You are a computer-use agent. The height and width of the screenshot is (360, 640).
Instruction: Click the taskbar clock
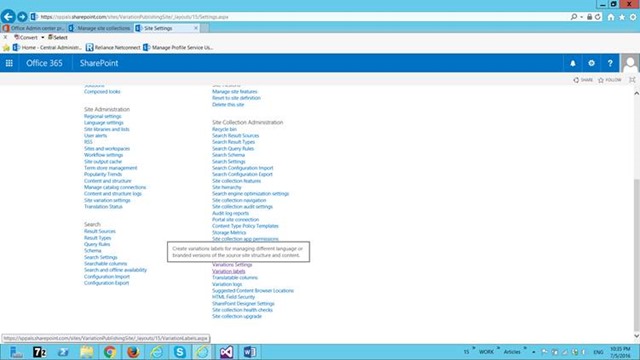620,353
